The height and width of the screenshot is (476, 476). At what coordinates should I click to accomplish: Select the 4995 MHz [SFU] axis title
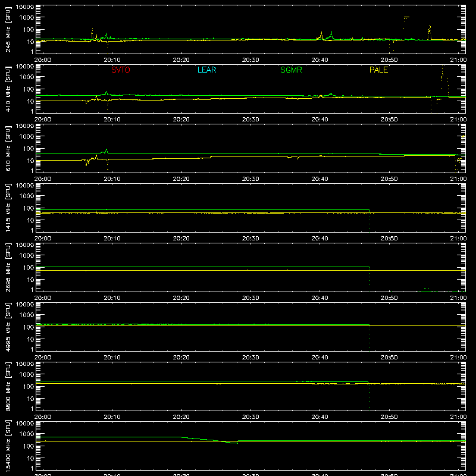8,327
